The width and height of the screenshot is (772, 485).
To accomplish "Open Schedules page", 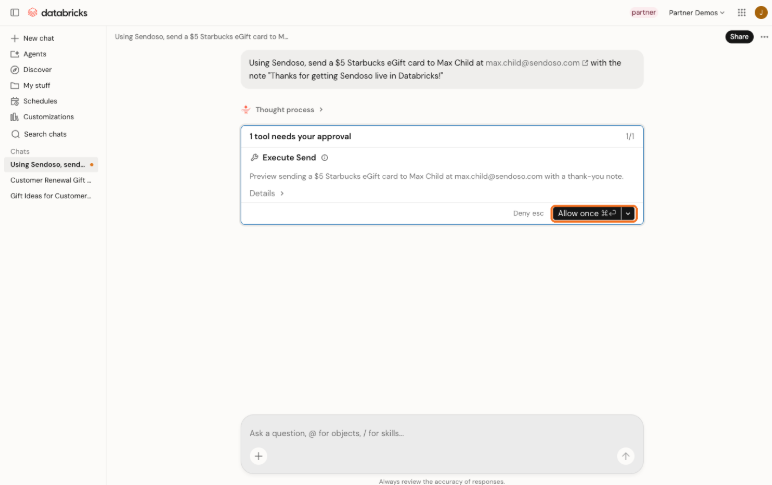I will tap(34, 101).
